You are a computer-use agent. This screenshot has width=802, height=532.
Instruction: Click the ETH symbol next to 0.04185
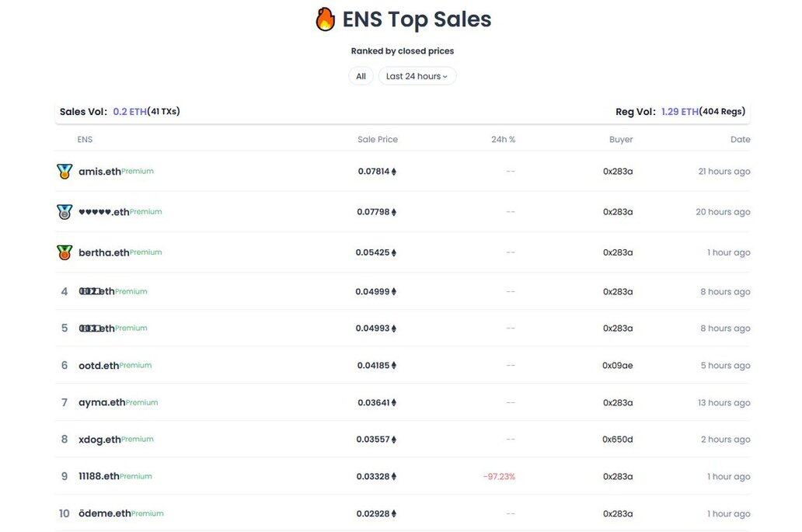tap(394, 366)
